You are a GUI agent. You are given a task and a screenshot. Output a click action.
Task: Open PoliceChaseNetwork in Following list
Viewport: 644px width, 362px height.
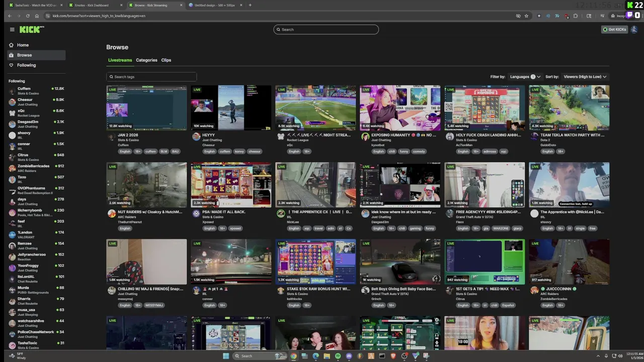pyautogui.click(x=36, y=334)
